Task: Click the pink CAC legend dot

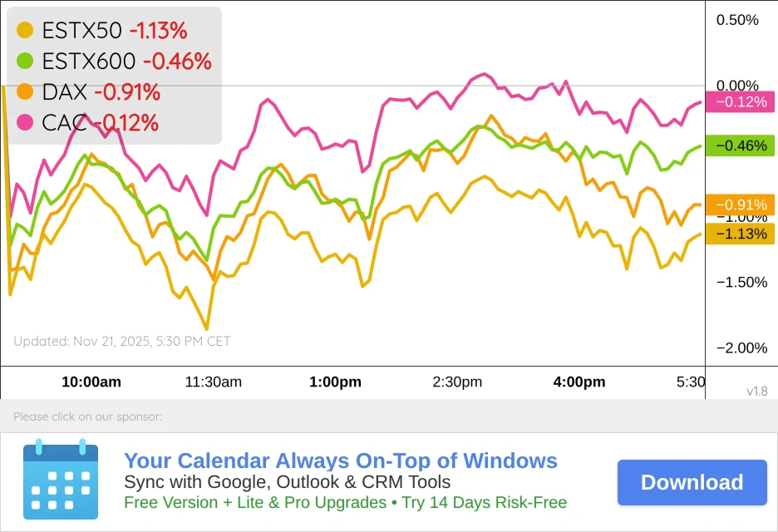Action: [25, 123]
